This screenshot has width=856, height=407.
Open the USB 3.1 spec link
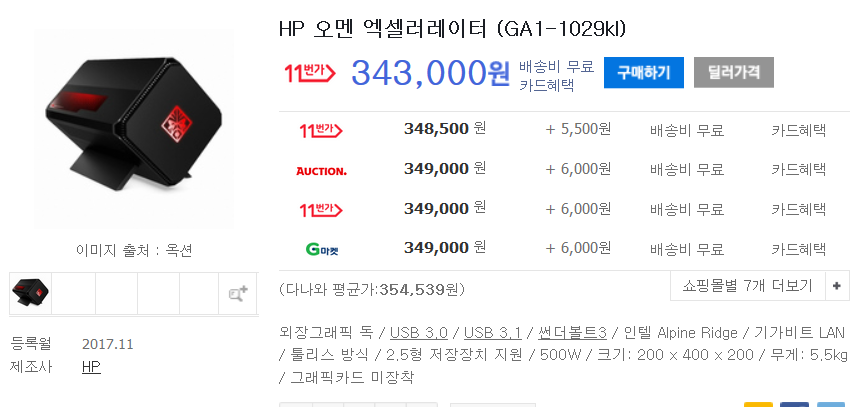[493, 332]
